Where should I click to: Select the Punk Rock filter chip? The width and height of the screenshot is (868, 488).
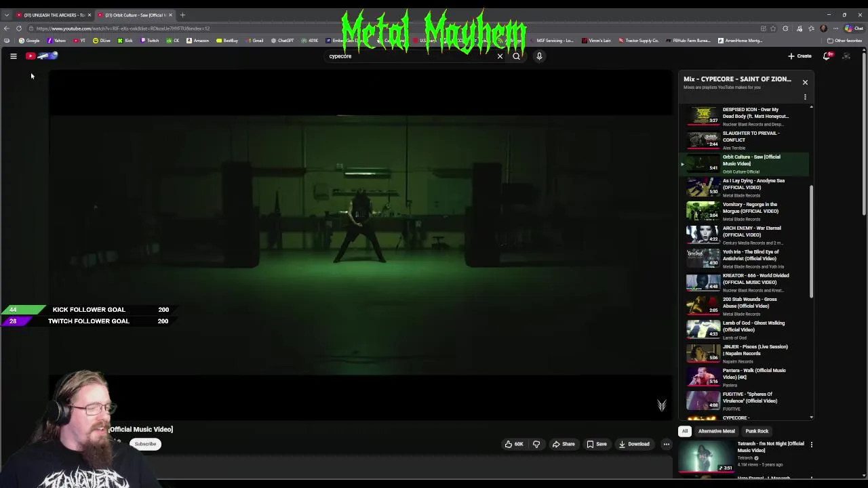[757, 431]
